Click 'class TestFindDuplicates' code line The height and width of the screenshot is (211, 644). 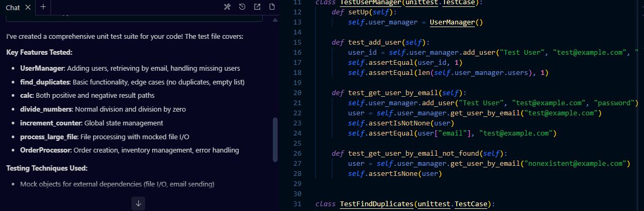tap(405, 204)
